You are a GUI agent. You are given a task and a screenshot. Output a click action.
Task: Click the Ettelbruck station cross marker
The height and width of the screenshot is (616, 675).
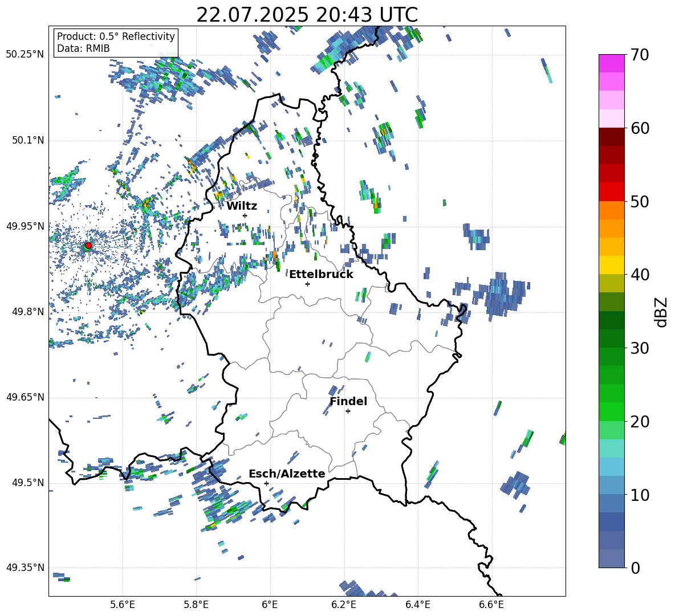307,284
